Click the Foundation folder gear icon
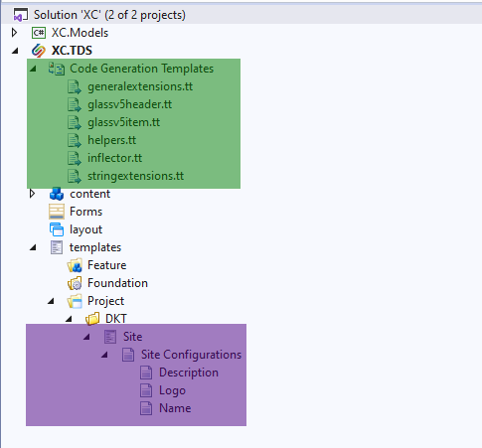482x448 pixels. pos(75,283)
